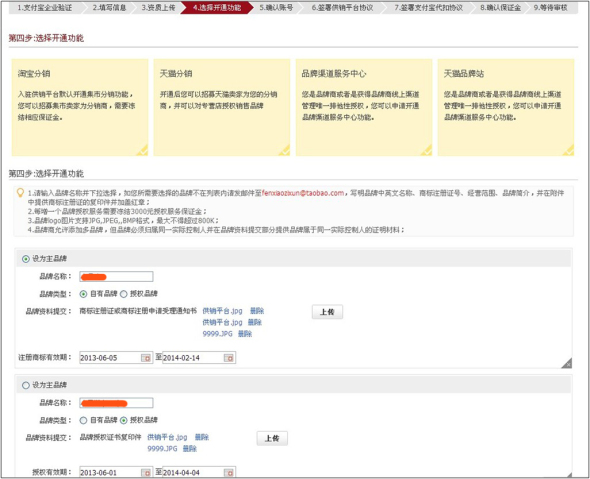The image size is (590, 479).
Task: Select 设为主品牌 radio in second brand panel
Action: coord(26,385)
